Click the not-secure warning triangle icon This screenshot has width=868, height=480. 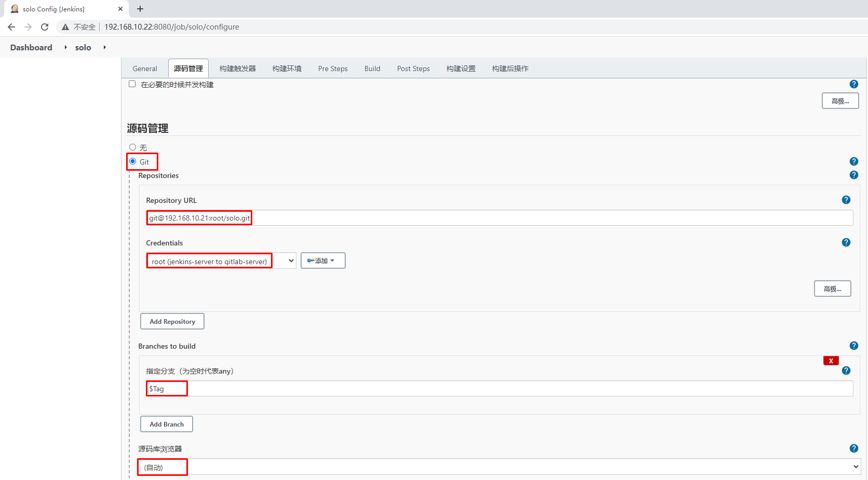pyautogui.click(x=65, y=27)
